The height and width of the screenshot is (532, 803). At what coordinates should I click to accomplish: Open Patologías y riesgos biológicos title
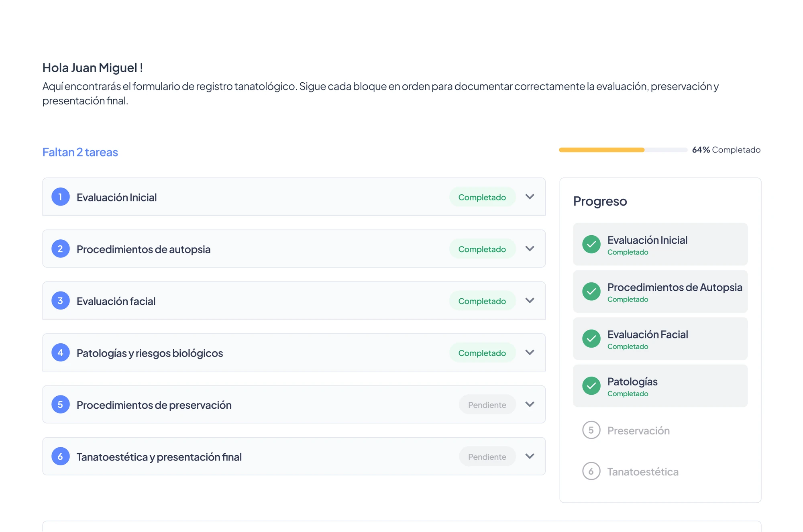tap(150, 353)
